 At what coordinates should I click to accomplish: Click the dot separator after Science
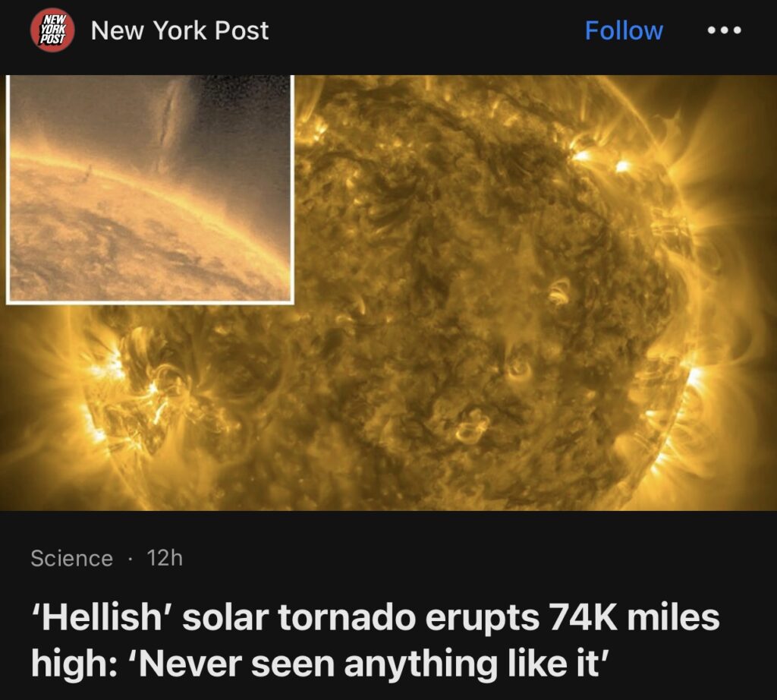(x=130, y=560)
